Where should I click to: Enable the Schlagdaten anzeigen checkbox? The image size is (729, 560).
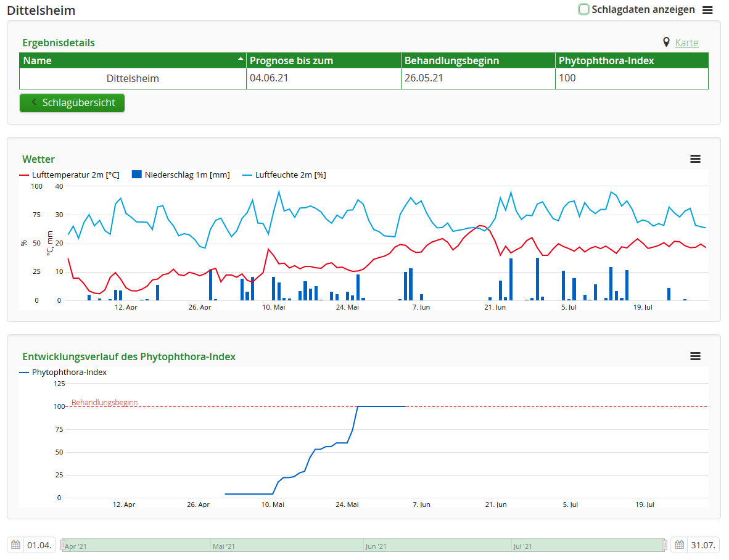[x=583, y=9]
